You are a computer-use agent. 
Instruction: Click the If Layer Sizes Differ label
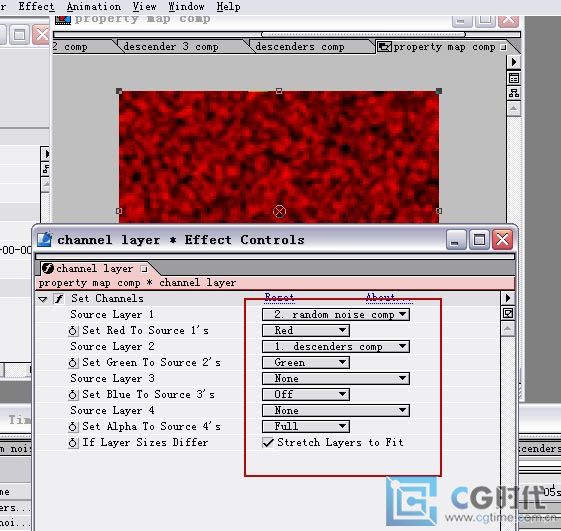point(145,442)
